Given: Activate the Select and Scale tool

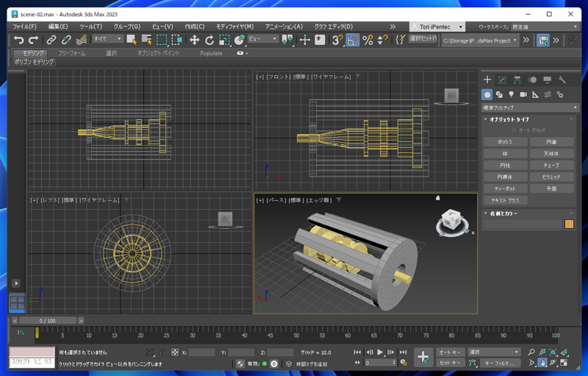Looking at the screenshot, I should (x=224, y=40).
